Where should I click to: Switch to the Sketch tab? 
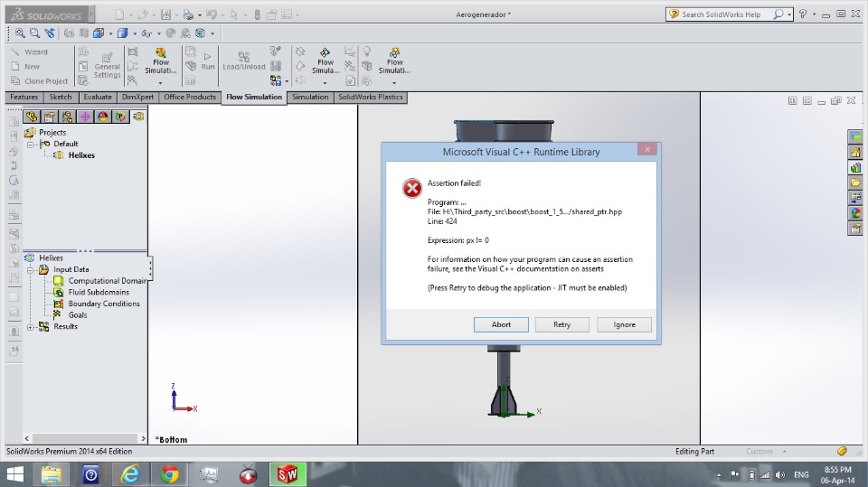coord(61,97)
